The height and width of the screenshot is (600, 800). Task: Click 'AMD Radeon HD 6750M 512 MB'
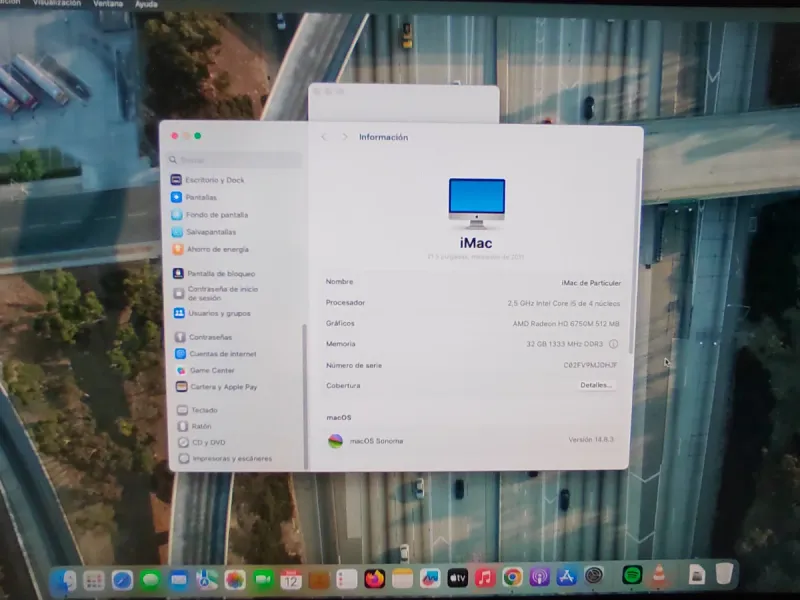pos(566,323)
